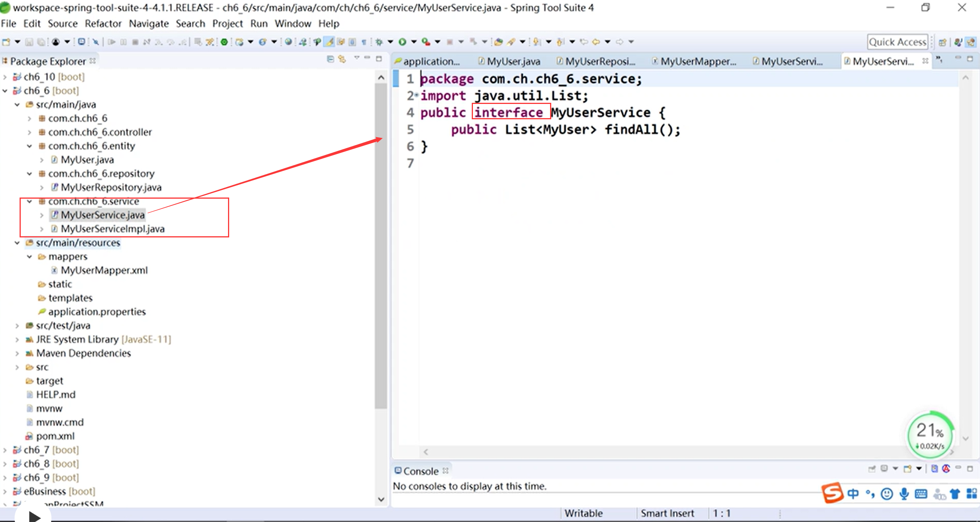Click the Quick Access search field
Viewport: 980px width, 522px height.
[897, 42]
